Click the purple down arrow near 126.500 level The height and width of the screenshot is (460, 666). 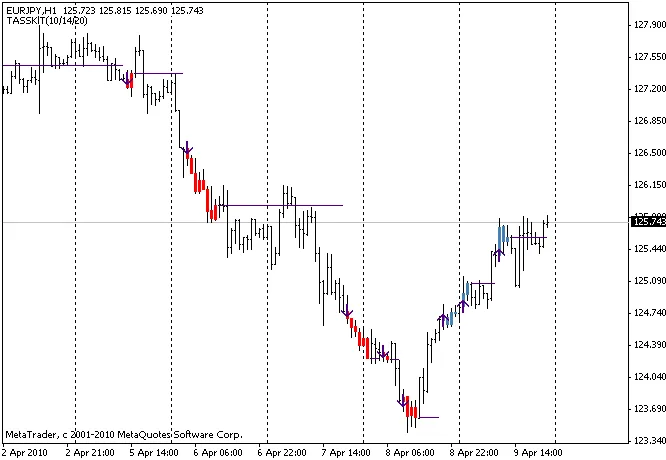[187, 148]
